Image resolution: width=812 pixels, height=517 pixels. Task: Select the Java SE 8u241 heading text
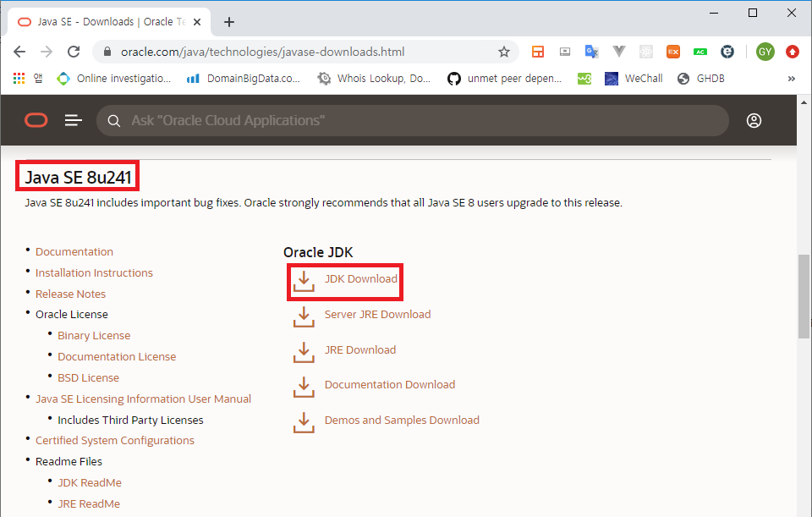point(78,177)
